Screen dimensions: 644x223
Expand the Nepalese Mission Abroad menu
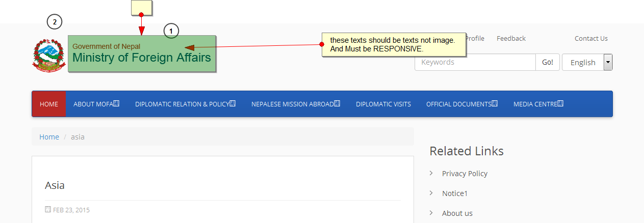[295, 104]
